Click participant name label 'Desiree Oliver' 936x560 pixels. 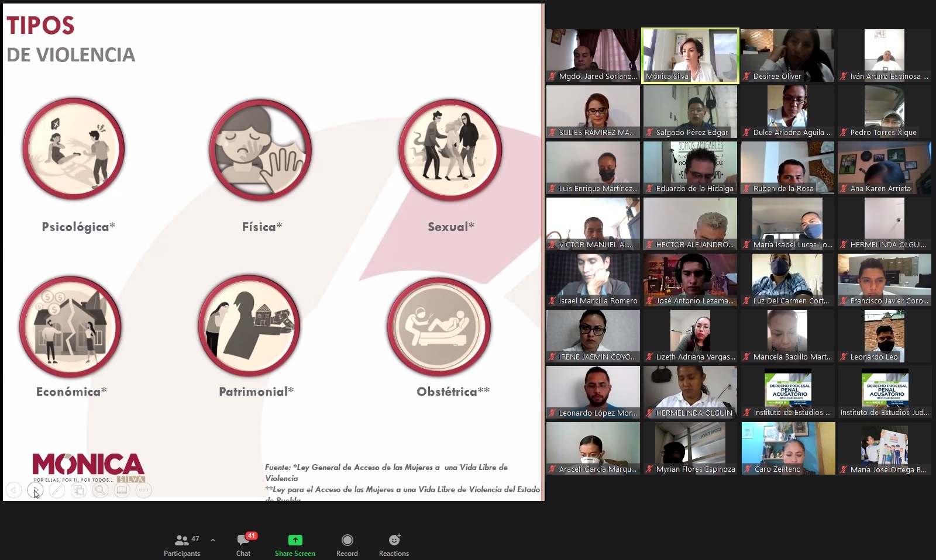pyautogui.click(x=777, y=76)
